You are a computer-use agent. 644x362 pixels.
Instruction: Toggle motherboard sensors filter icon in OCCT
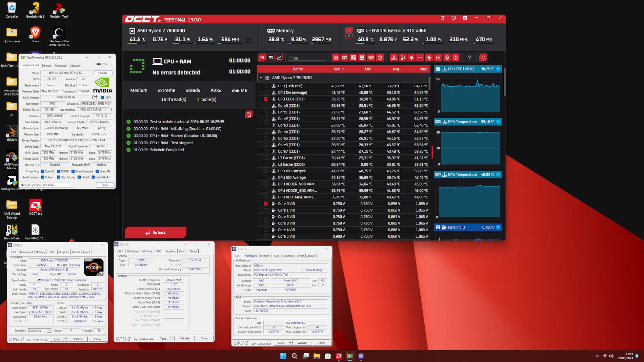[353, 58]
